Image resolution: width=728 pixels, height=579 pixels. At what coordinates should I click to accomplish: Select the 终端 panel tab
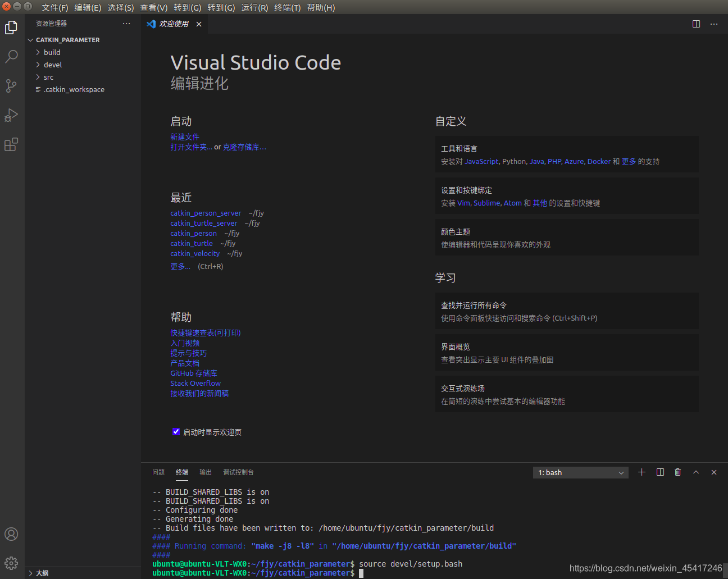click(x=182, y=472)
